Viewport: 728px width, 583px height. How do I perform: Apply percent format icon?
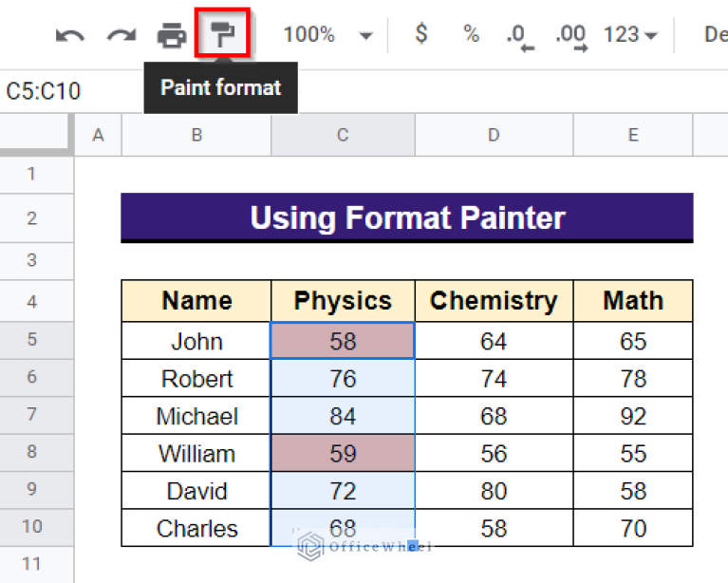[x=471, y=35]
